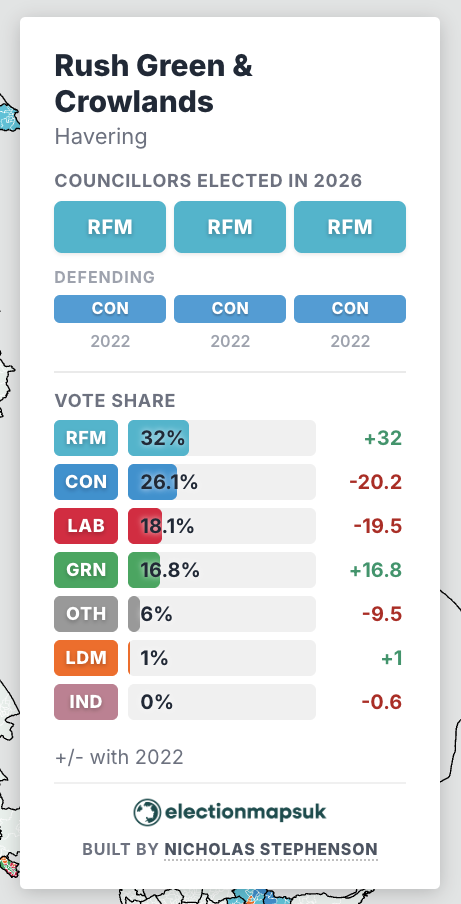Click the Rush Green & Crowlands title
Screen dimensions: 461x904
(x=153, y=84)
